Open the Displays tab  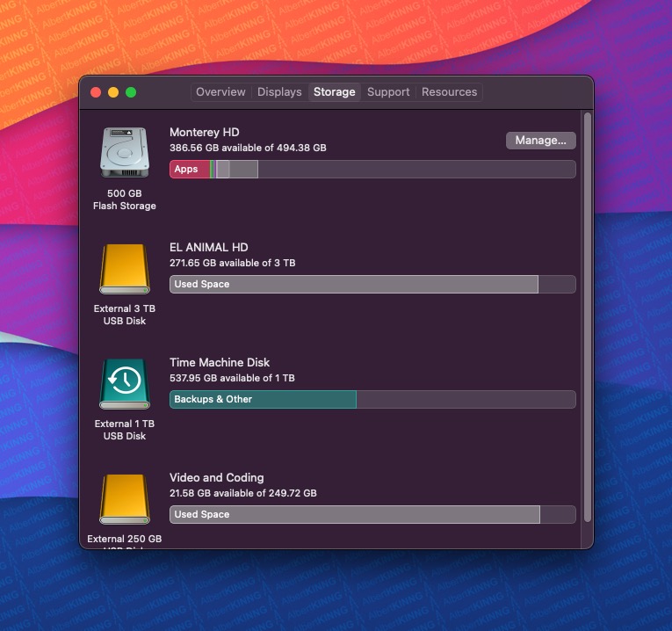pyautogui.click(x=279, y=92)
